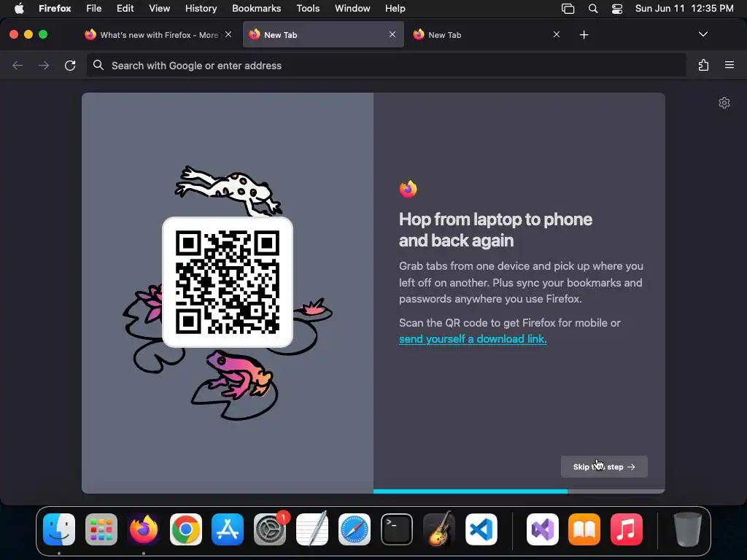Open the View menu

click(x=159, y=8)
